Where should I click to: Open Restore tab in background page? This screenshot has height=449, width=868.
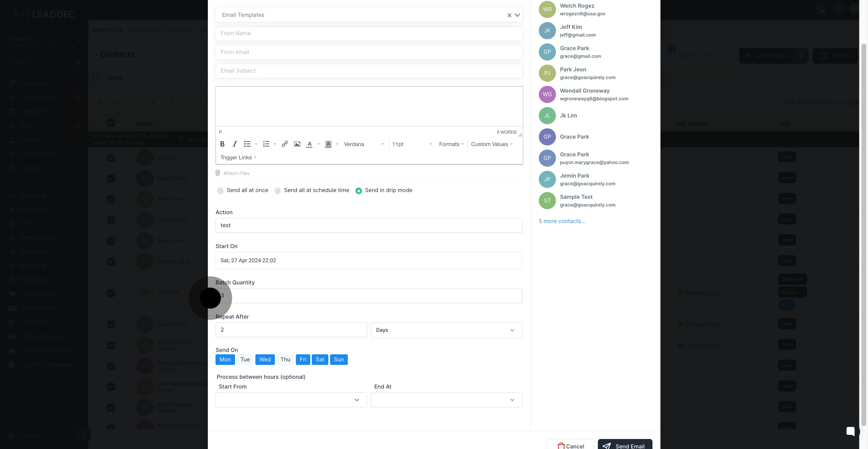(x=180, y=30)
